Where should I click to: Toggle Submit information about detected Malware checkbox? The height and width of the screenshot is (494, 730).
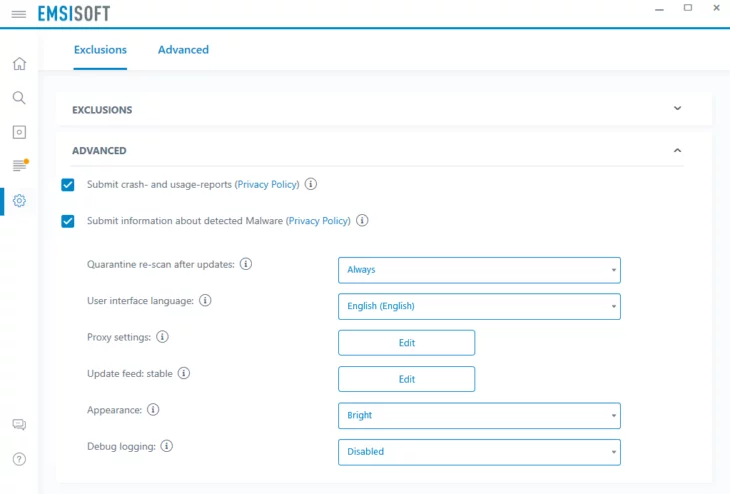[68, 221]
